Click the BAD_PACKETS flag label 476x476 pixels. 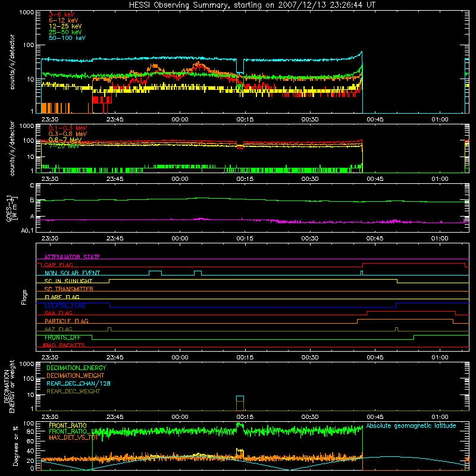[x=64, y=345]
